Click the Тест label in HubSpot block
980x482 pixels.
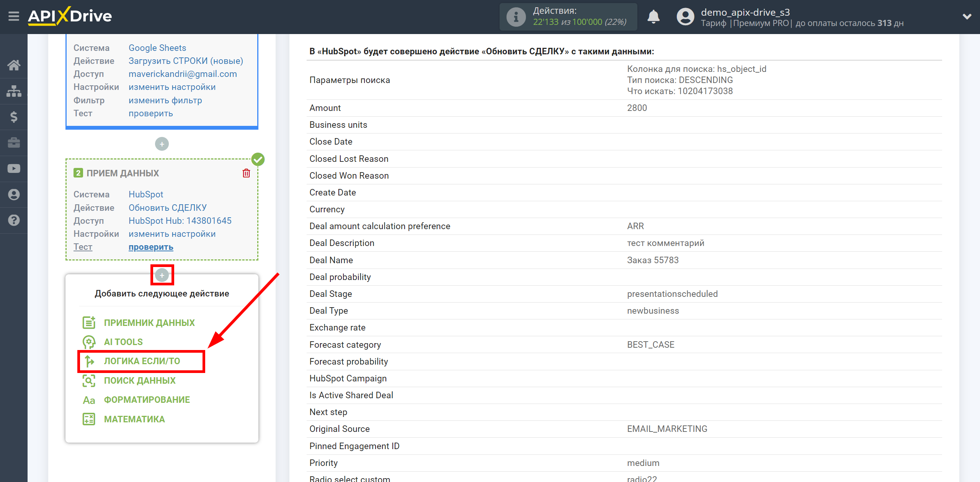(83, 247)
